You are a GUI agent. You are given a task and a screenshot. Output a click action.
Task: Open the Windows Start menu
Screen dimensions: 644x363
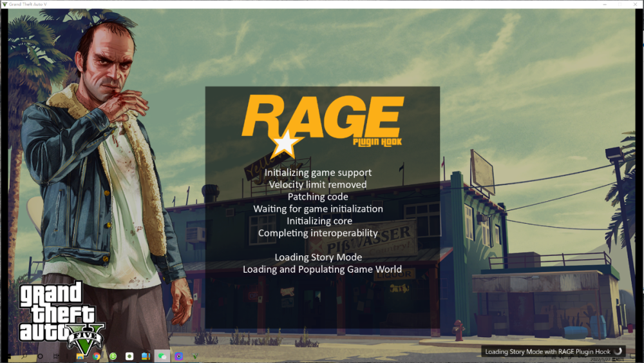(x=9, y=356)
